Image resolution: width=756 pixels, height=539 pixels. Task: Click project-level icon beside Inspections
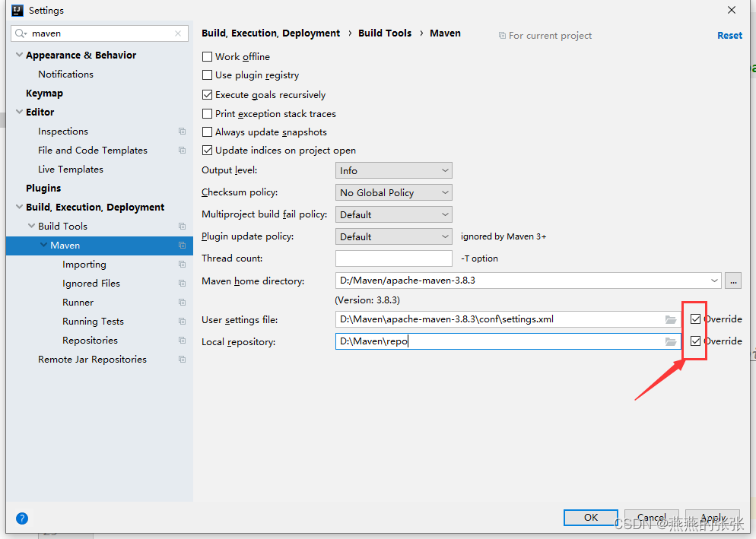182,131
